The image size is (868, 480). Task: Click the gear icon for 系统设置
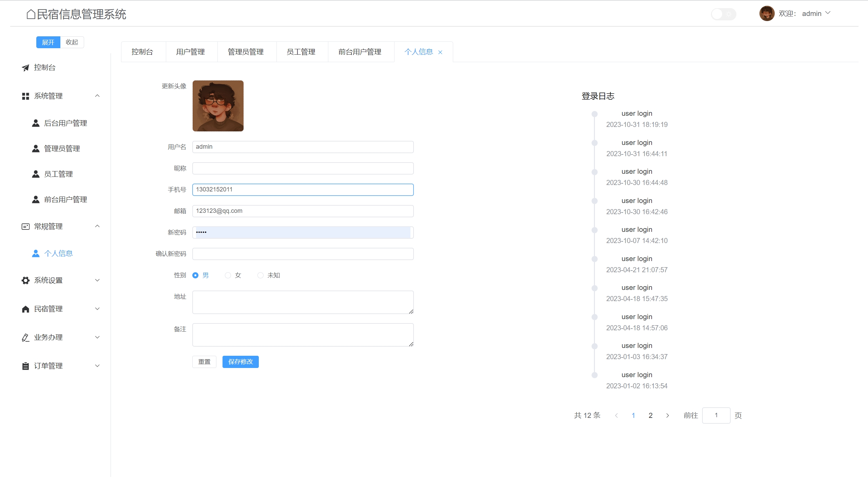[25, 280]
